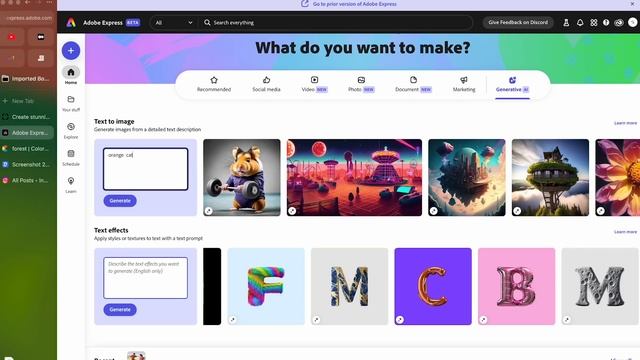Select the Video tab
The width and height of the screenshot is (640, 360).
pyautogui.click(x=314, y=84)
